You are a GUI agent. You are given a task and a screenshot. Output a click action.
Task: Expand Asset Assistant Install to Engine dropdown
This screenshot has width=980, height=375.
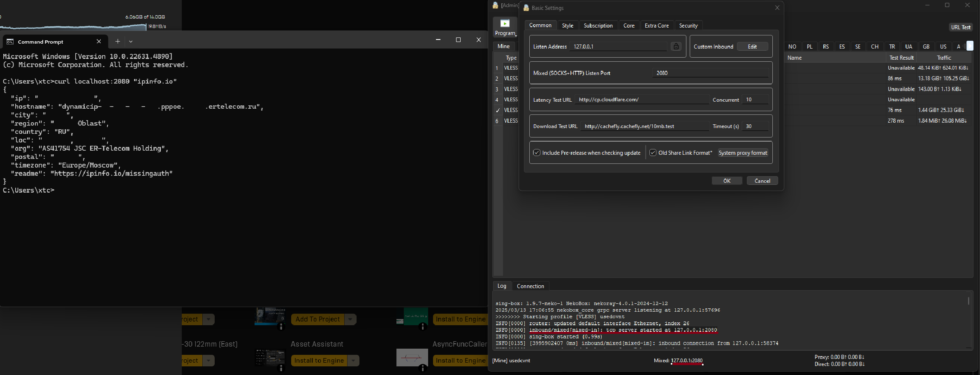pos(353,361)
